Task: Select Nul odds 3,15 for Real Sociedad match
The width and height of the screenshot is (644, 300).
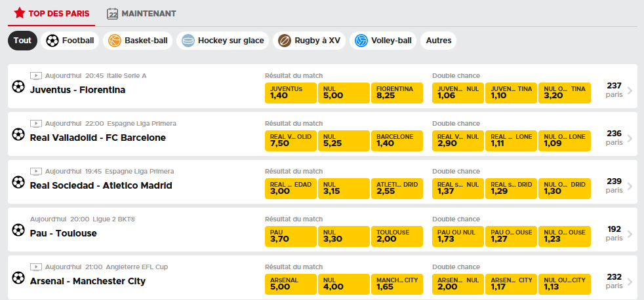Action: (344, 189)
